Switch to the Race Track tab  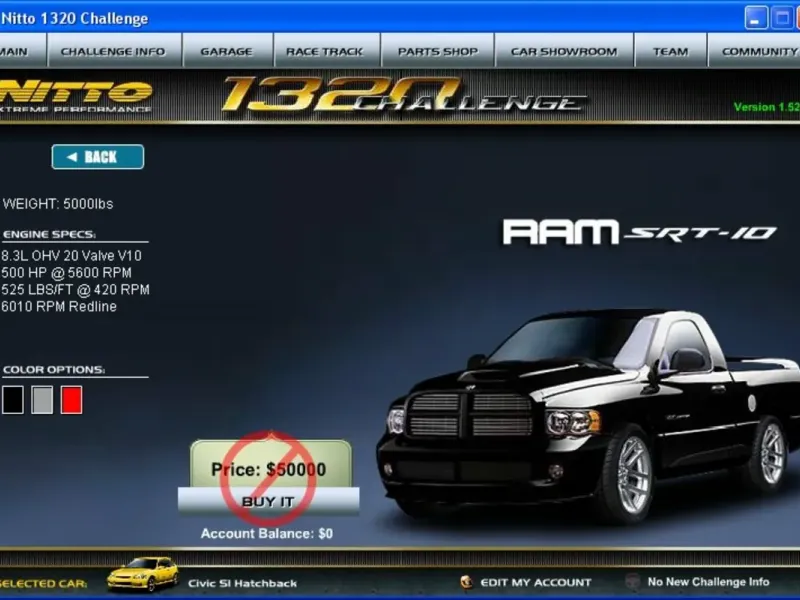(327, 51)
